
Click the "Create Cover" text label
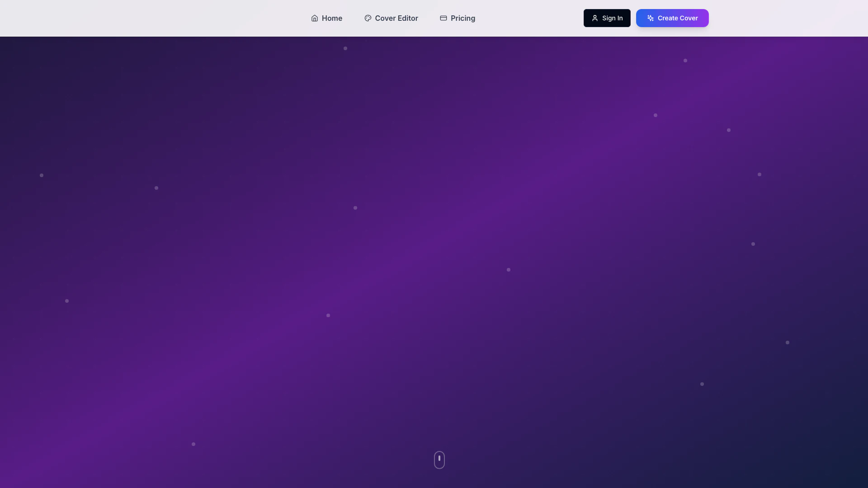point(677,18)
